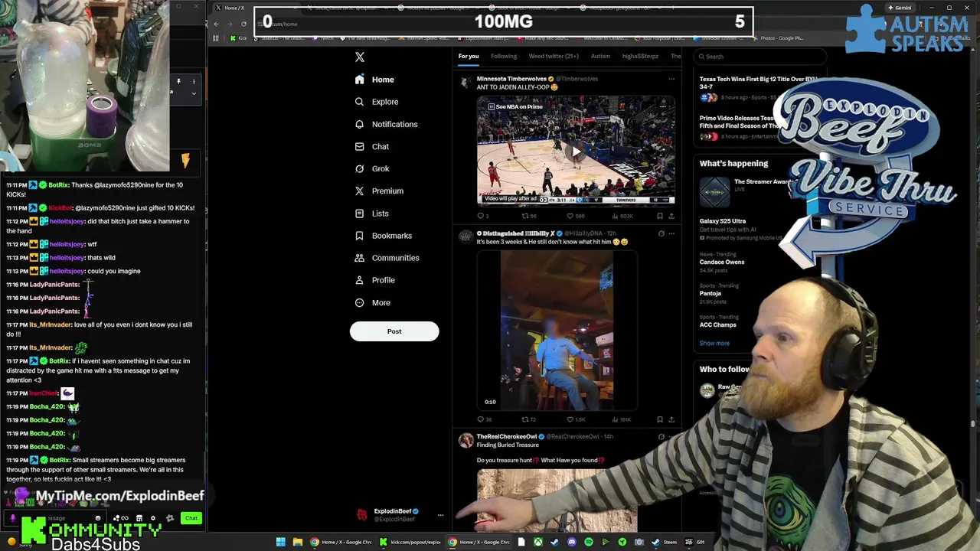This screenshot has width=980, height=551.
Task: Click Grok icon on TheRealCherokeeOwl post
Action: pos(661,437)
